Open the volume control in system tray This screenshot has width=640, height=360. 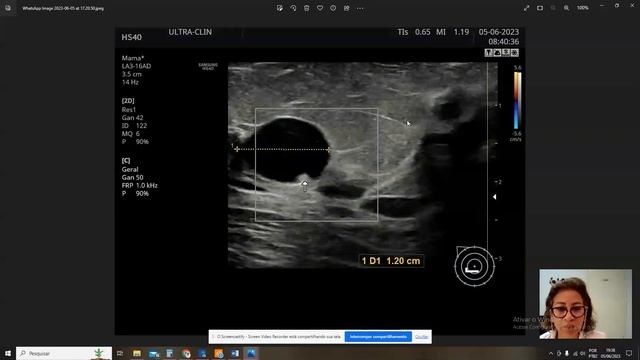(x=582, y=353)
